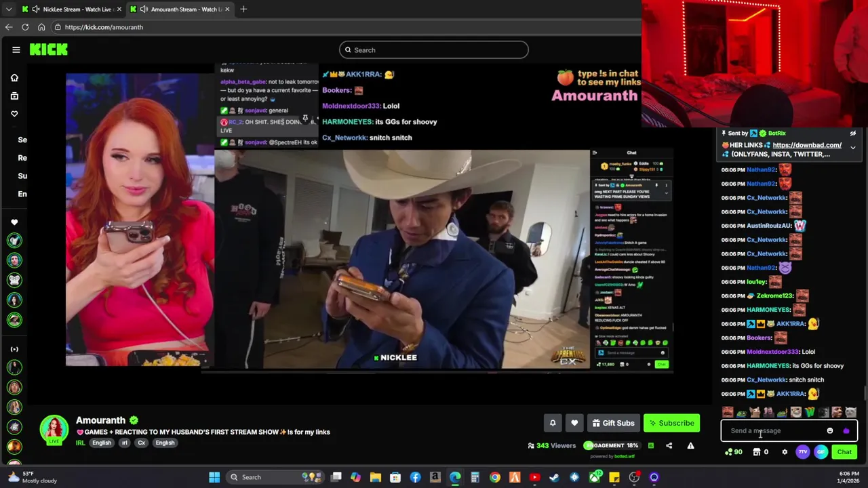This screenshot has height=488, width=868.
Task: Open the tab list dropdown chevron
Action: pos(9,9)
